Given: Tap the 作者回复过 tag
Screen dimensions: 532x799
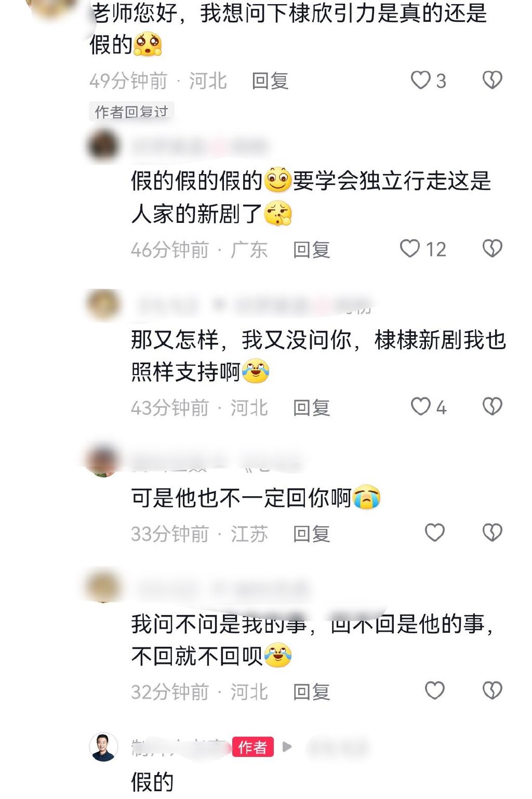Looking at the screenshot, I should [131, 112].
